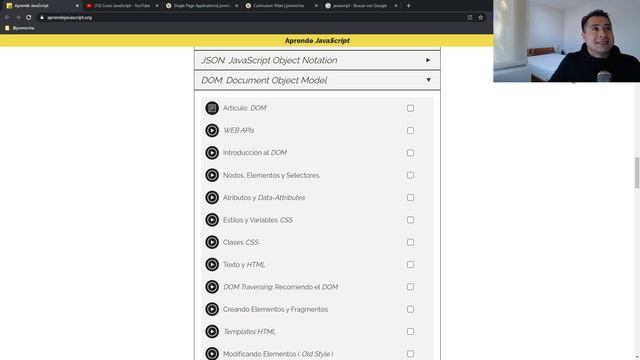The height and width of the screenshot is (360, 640).
Task: Open the Nodos, Elementos y Selectores lesson
Action: point(271,175)
